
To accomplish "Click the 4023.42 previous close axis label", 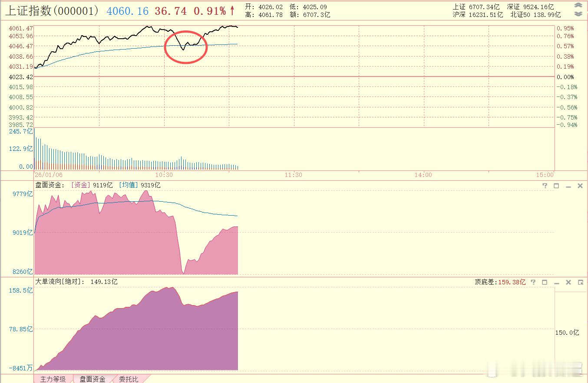I will coord(20,77).
